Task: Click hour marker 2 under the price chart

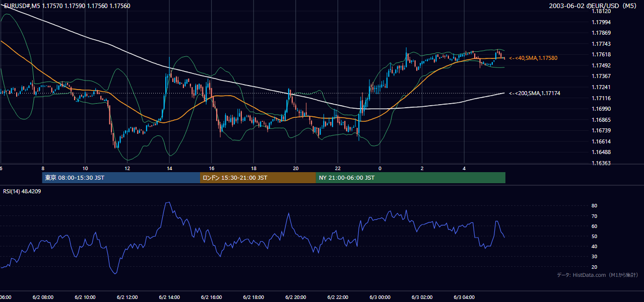Action: coord(422,168)
